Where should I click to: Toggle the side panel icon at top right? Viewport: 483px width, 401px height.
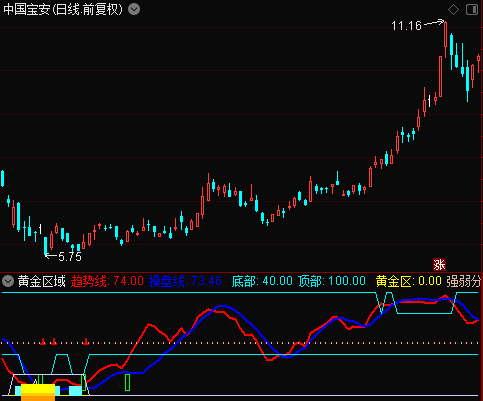(x=472, y=9)
